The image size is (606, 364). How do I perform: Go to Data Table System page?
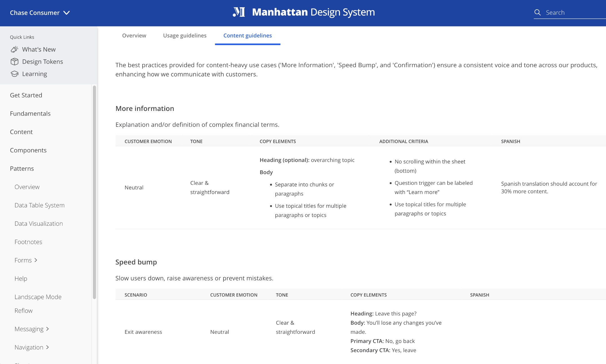pyautogui.click(x=40, y=205)
